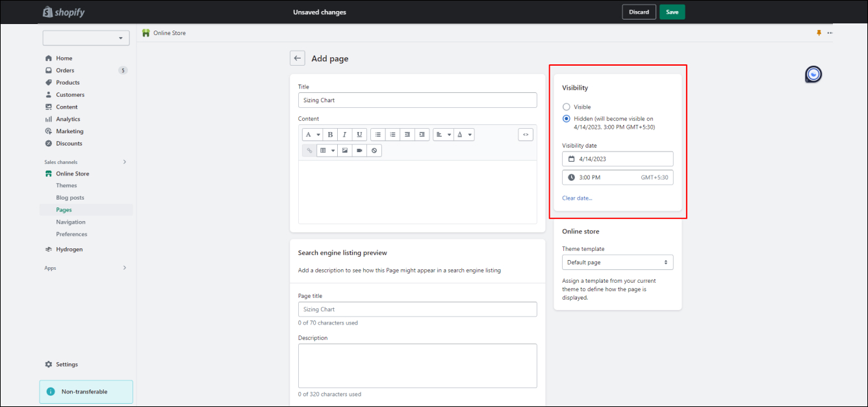Open the text alignment dropdown
This screenshot has height=407, width=868.
pyautogui.click(x=444, y=135)
